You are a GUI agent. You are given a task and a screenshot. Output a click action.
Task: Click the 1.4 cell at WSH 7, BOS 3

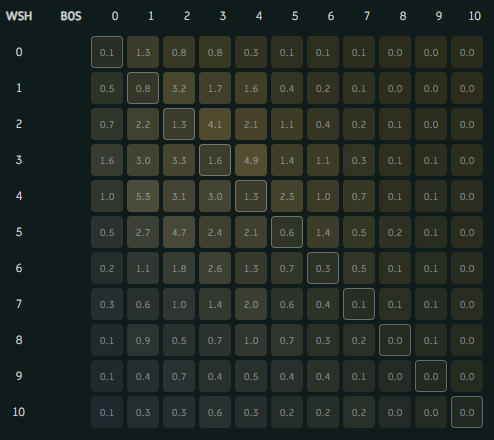215,304
